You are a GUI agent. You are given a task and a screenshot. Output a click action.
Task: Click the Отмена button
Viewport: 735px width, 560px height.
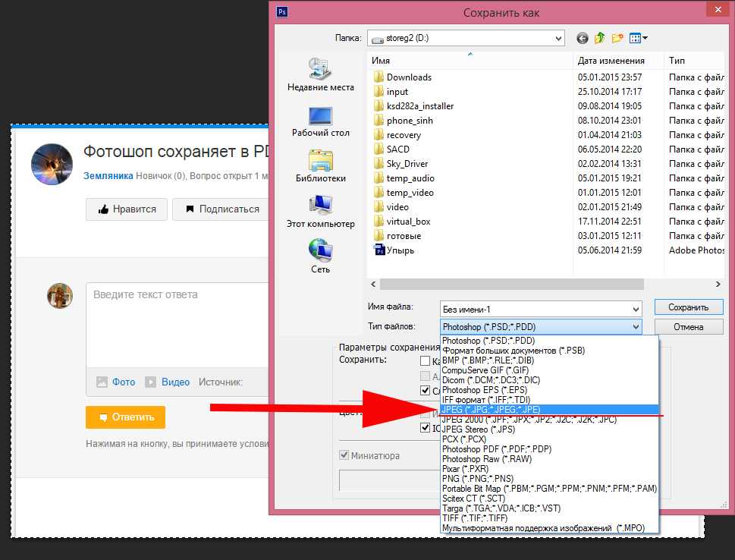[x=689, y=327]
